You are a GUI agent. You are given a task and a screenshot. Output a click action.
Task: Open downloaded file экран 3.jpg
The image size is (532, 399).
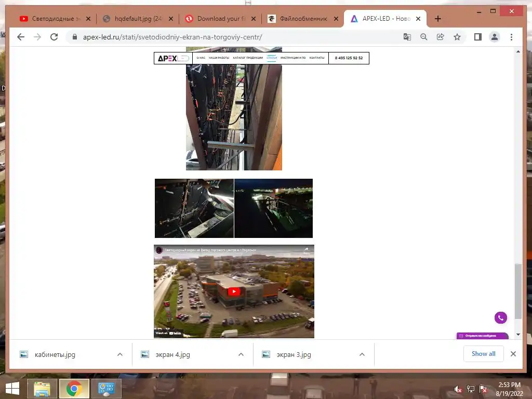[294, 354]
